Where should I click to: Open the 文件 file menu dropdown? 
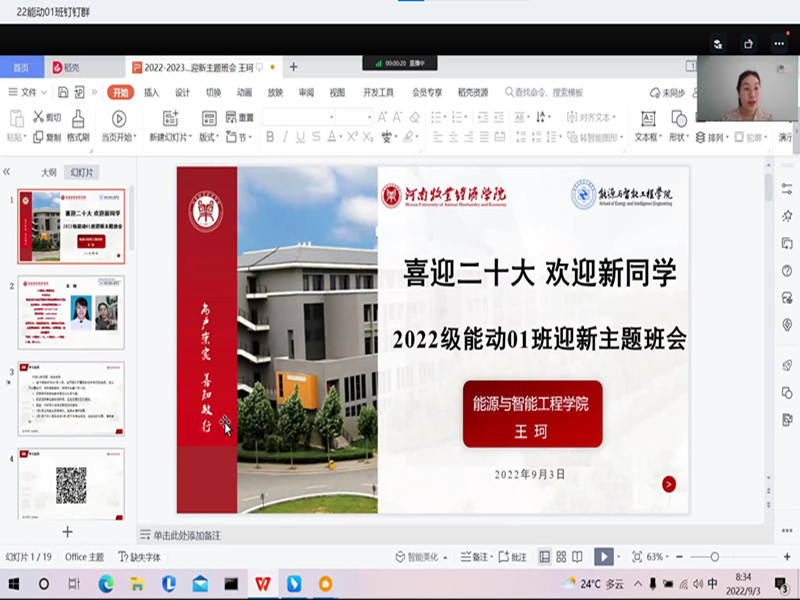pyautogui.click(x=28, y=92)
